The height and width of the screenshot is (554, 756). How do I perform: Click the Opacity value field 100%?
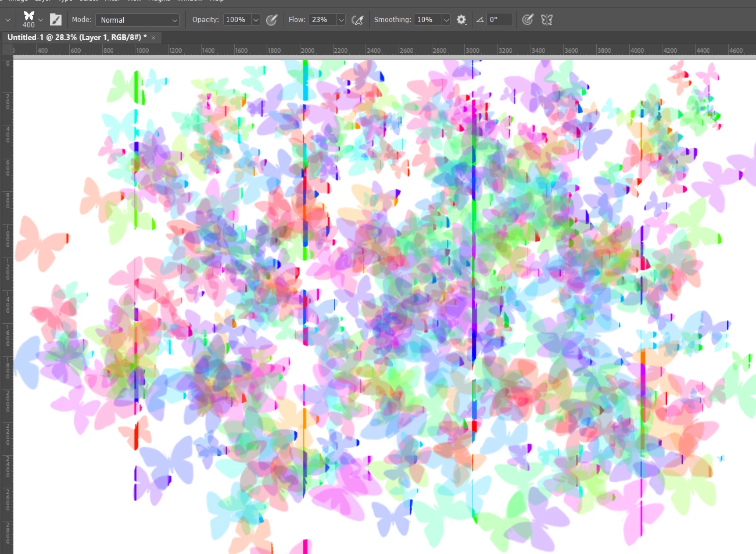click(x=237, y=20)
